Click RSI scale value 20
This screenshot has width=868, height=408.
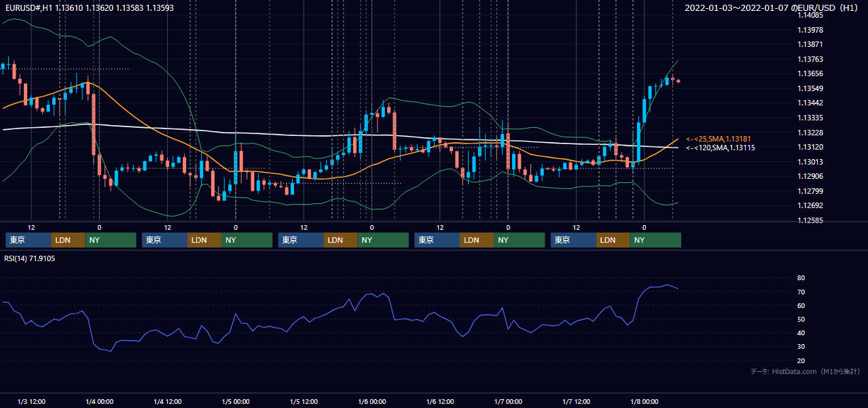[x=801, y=360]
